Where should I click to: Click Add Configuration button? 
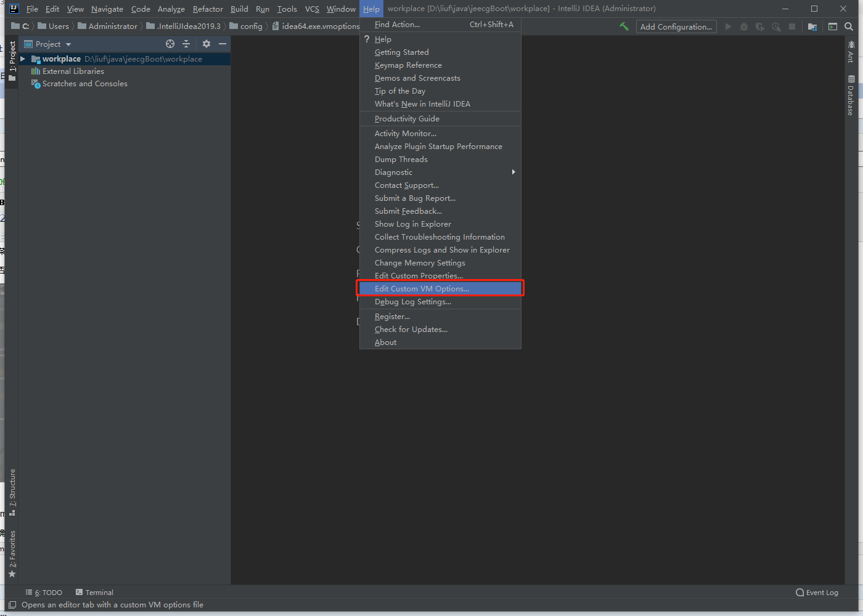pos(676,26)
